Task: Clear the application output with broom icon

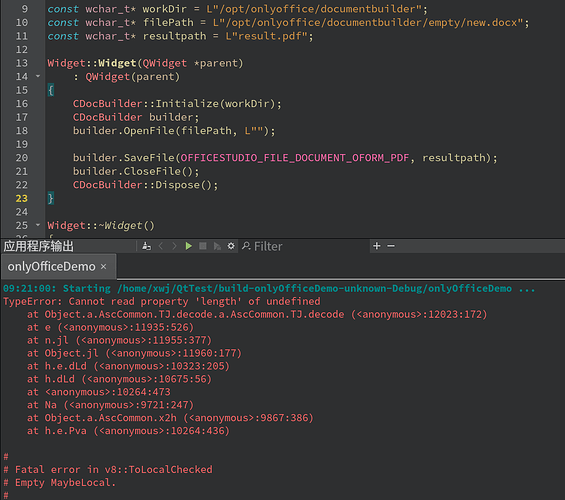Action: (x=146, y=246)
